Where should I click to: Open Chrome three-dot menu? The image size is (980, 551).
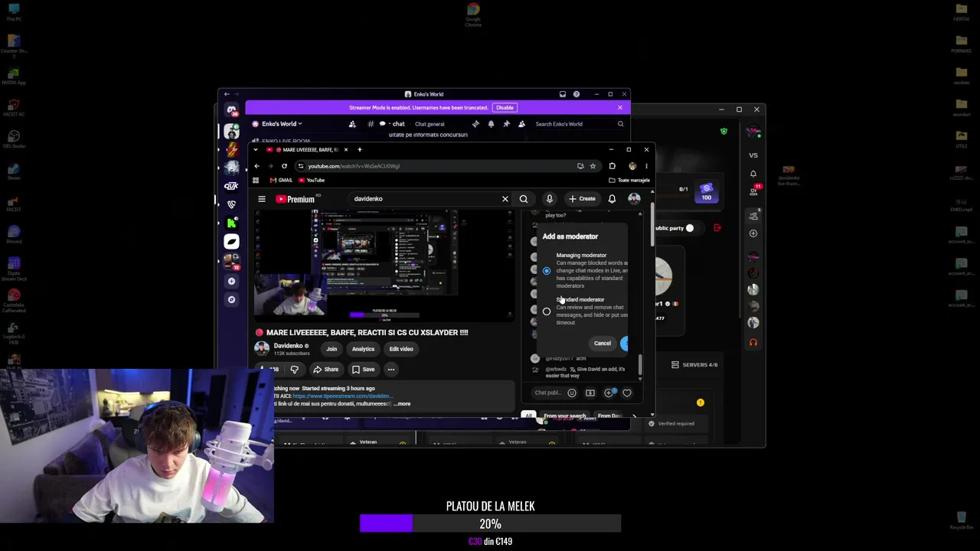tap(646, 166)
